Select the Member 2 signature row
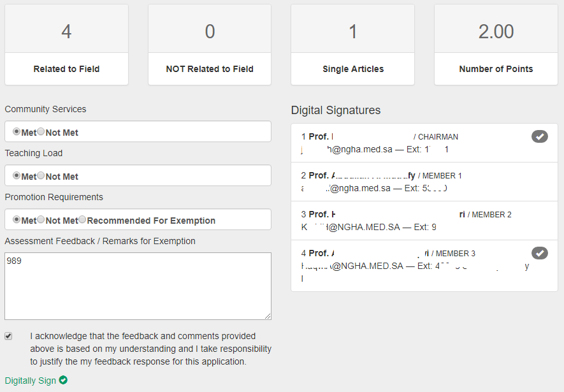 click(x=424, y=221)
